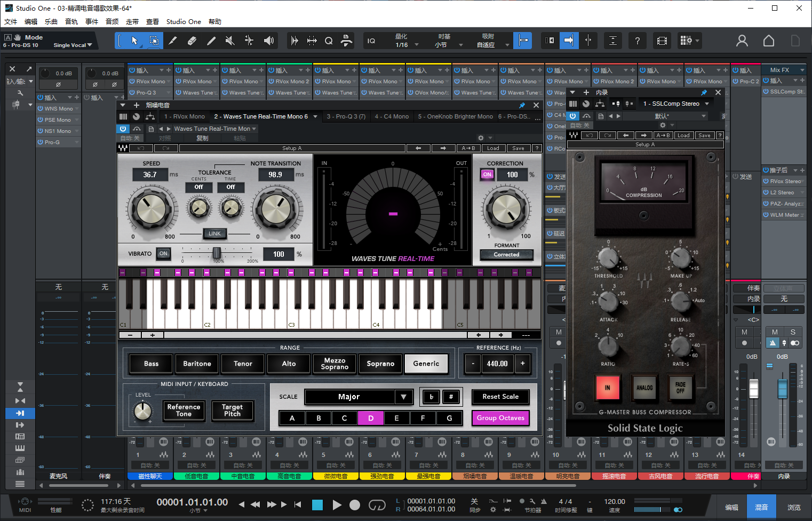Disable SSL compressor IN button
The image size is (812, 521).
coord(607,388)
